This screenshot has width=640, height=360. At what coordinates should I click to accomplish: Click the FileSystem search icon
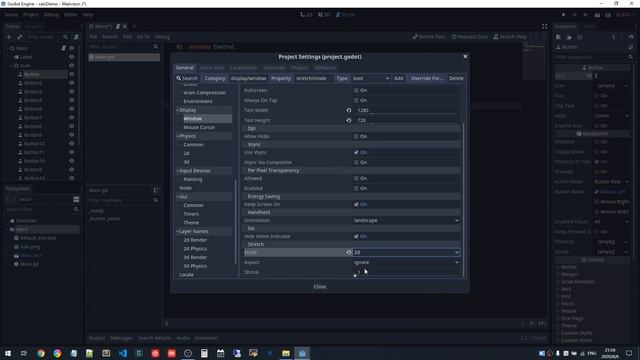76,209
